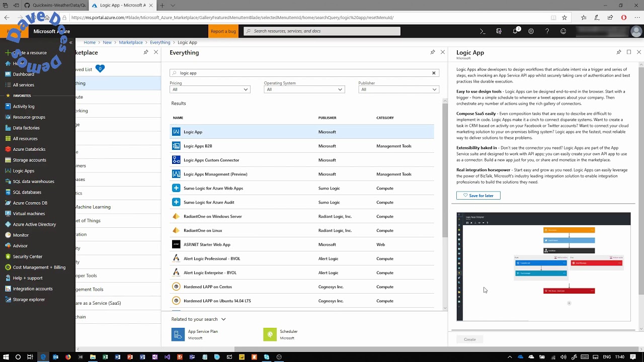Viewport: 644px width, 362px height.
Task: Close the Everything blade
Action: point(443,52)
